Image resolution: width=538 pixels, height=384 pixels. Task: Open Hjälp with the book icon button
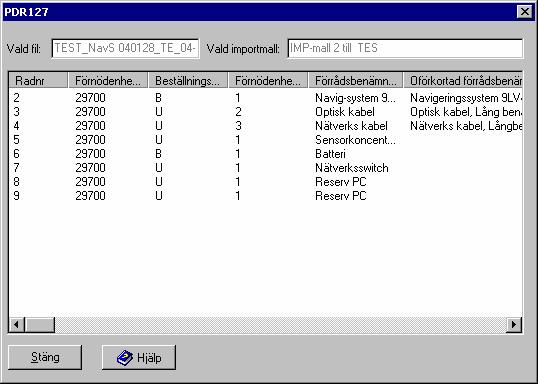pyautogui.click(x=139, y=357)
